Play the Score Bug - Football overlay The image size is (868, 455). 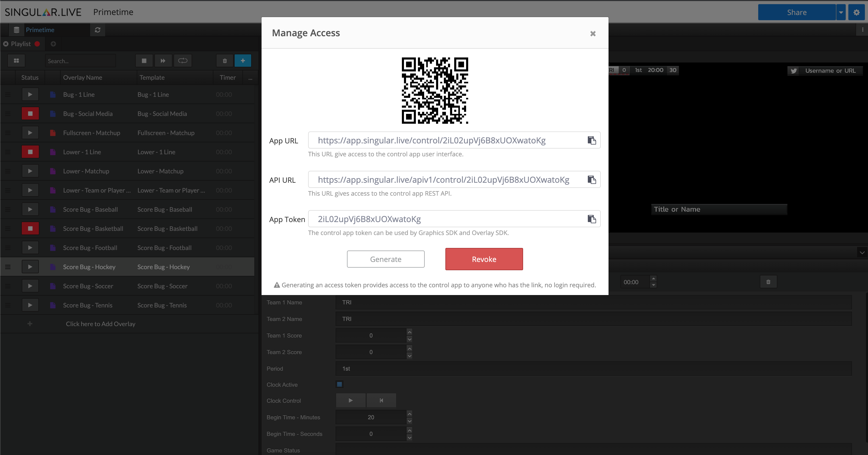click(30, 247)
